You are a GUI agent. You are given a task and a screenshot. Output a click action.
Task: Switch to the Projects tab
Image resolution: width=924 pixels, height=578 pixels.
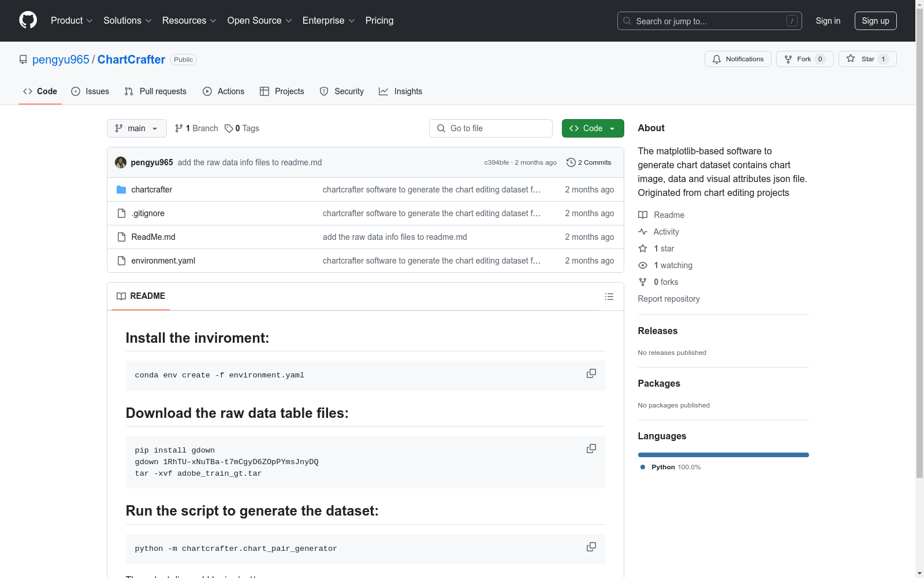[x=282, y=91]
